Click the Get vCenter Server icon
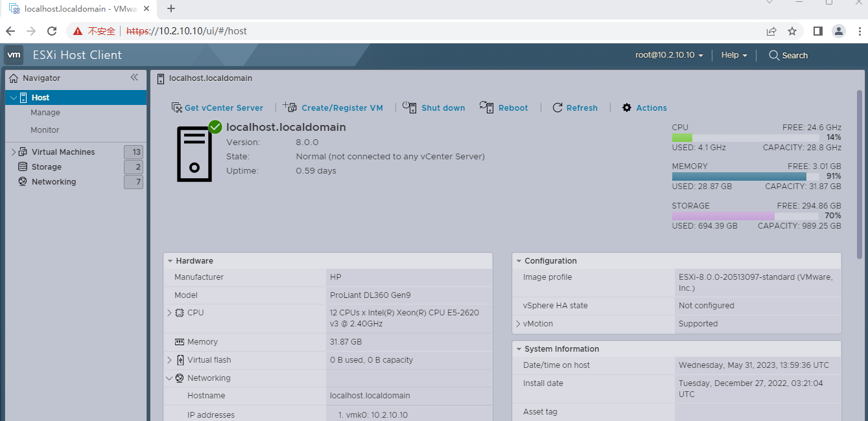 pyautogui.click(x=176, y=108)
